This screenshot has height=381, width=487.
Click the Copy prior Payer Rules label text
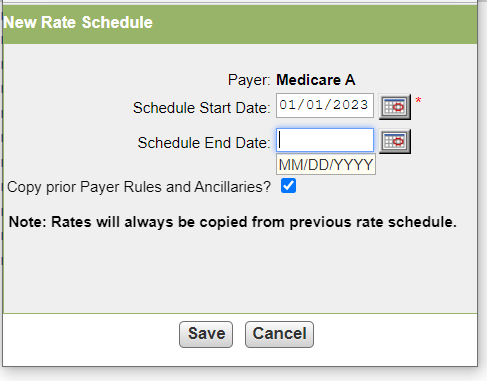coord(139,187)
